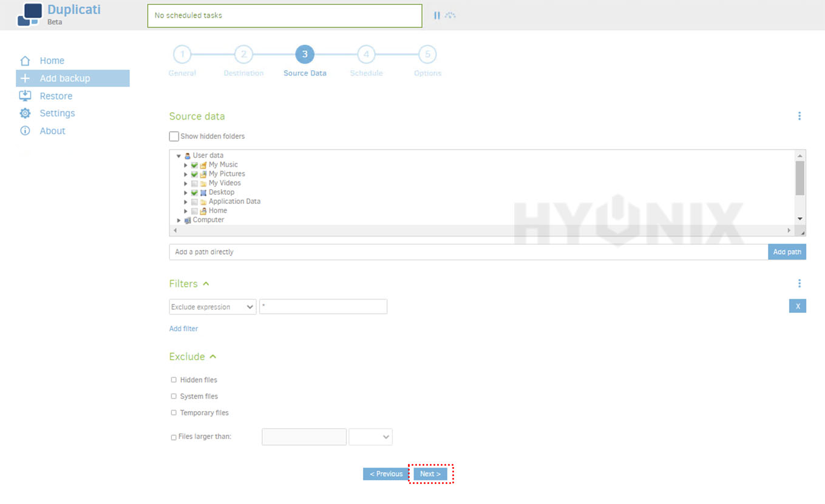Collapse the Exclude section
The width and height of the screenshot is (825, 504).
coord(211,356)
